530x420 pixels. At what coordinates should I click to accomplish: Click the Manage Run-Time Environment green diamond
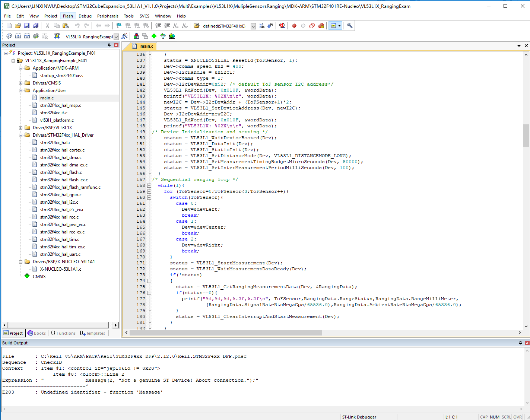coord(154,36)
